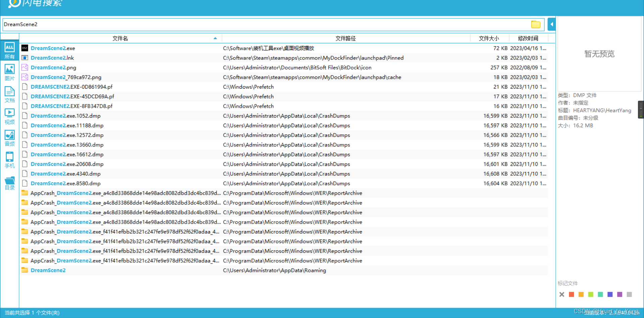The image size is (644, 318).
Task: Click the DreamScene2.png image file icon
Action: (24, 67)
